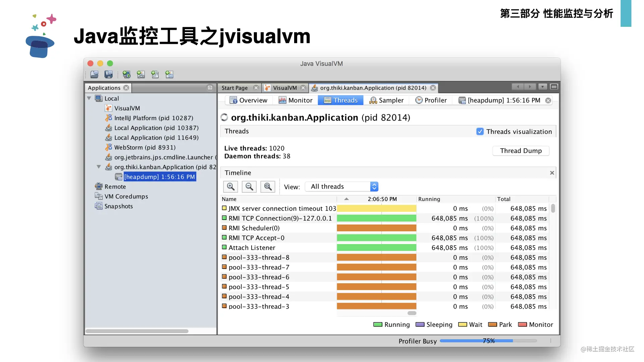644x362 pixels.
Task: Click the Park legend color swatch
Action: 492,324
